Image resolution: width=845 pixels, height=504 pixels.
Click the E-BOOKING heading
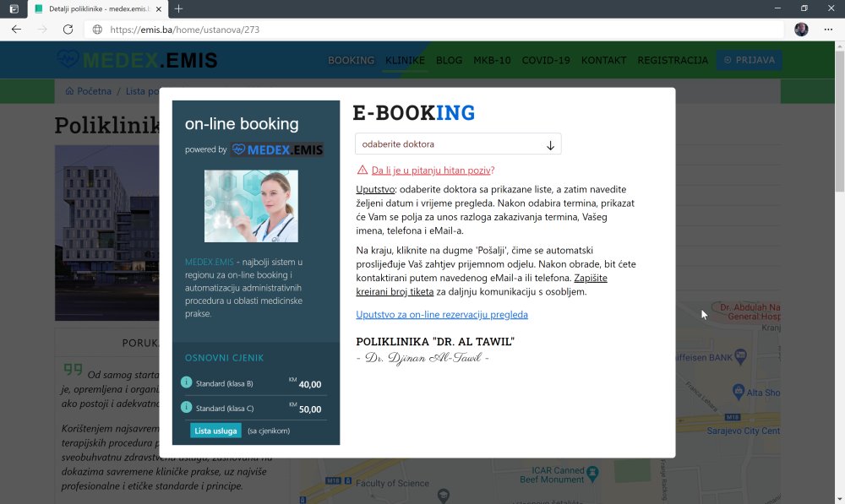click(x=414, y=113)
